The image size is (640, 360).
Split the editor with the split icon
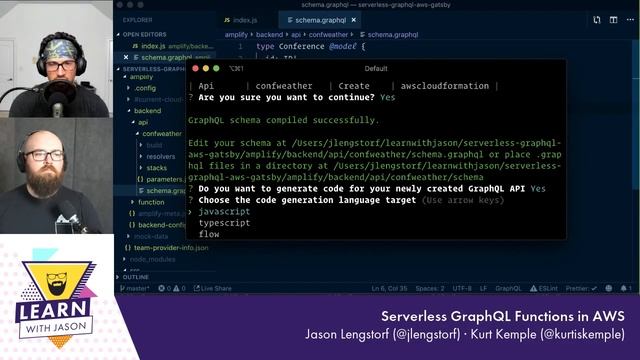tap(613, 20)
